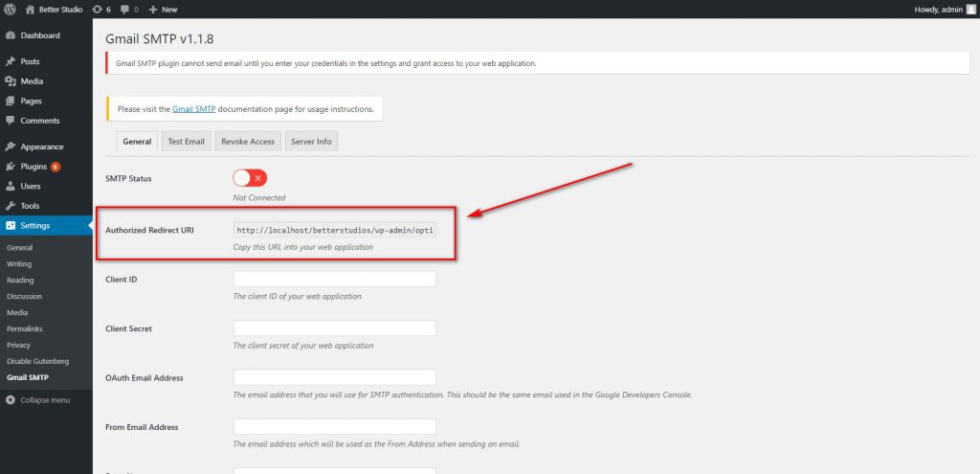
Task: Click the From Email Address field
Action: point(334,427)
